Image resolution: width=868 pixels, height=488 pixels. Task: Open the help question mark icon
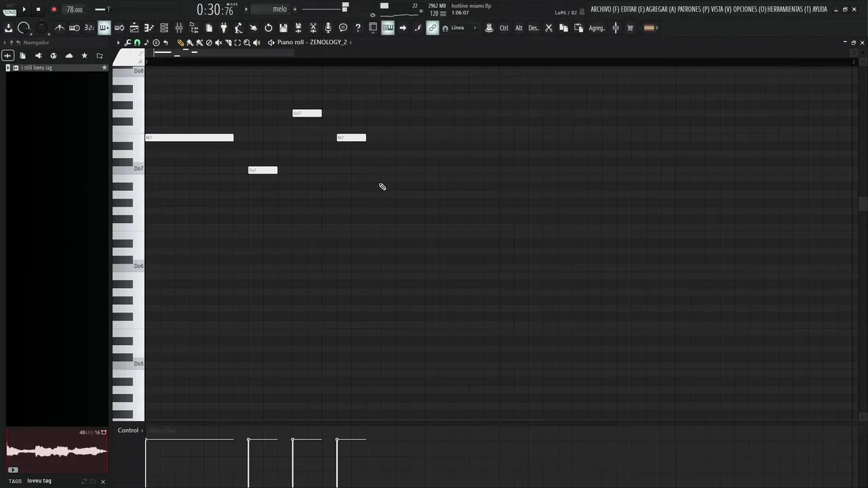(358, 28)
